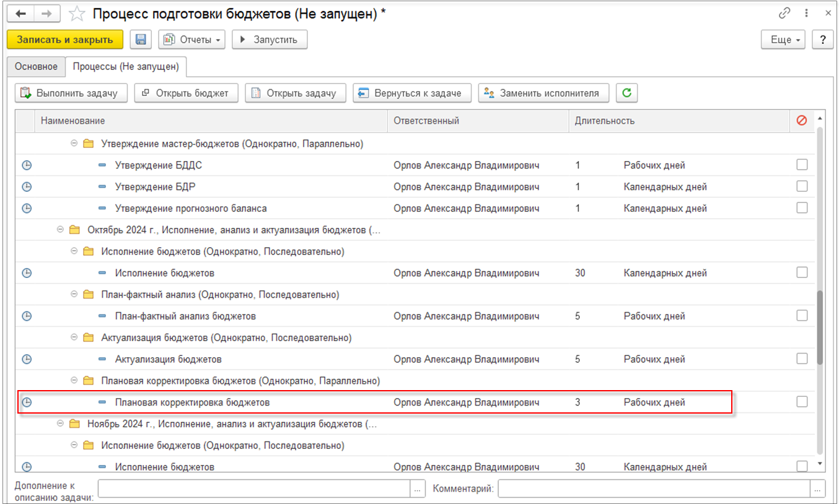Viewport: 839px width, 504px height.
Task: Open the Отчеты dropdown menu
Action: [x=193, y=40]
